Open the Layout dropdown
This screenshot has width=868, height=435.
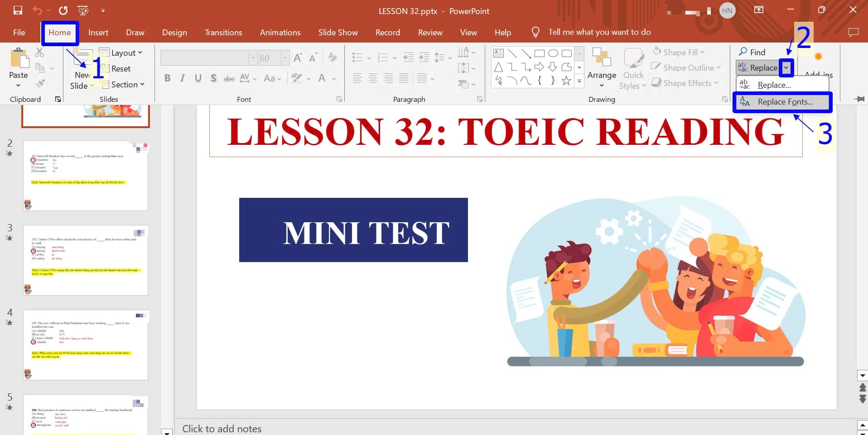[121, 53]
